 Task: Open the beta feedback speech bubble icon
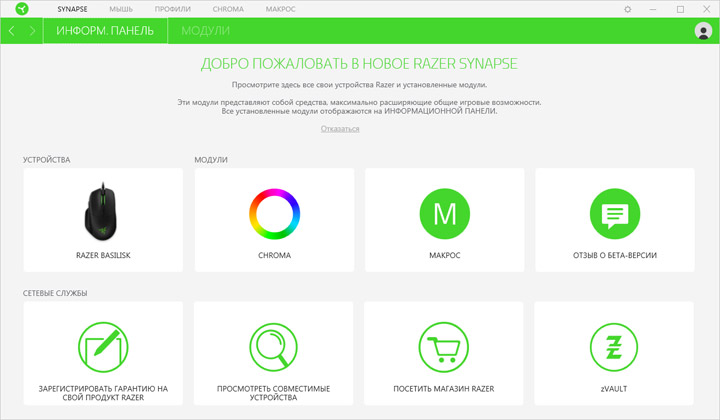tap(615, 214)
